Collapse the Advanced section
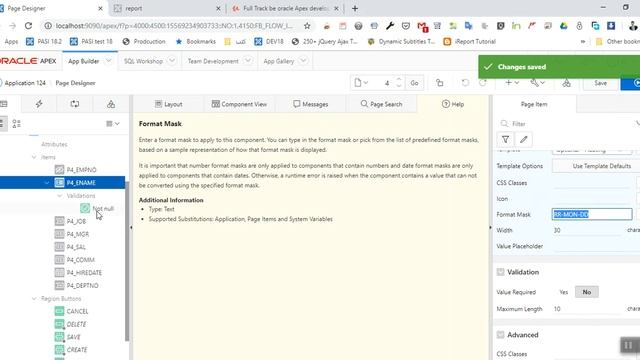Image resolution: width=640 pixels, height=360 pixels. point(500,335)
